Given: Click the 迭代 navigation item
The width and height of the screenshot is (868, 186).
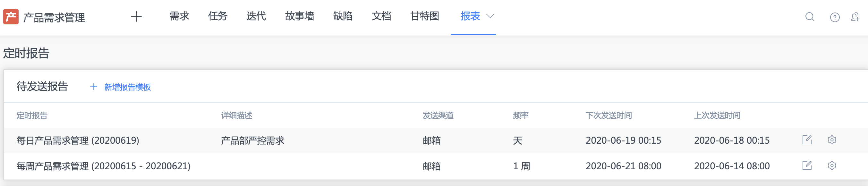Looking at the screenshot, I should click(x=256, y=16).
